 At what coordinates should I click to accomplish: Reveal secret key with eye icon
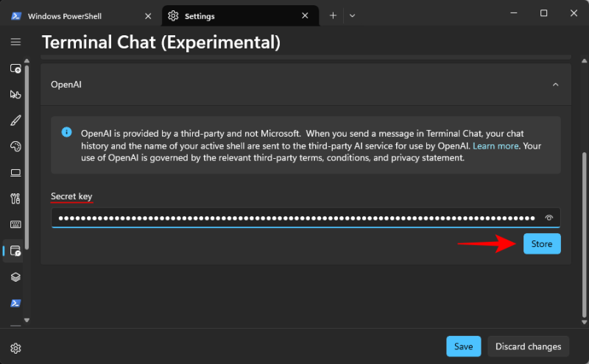[549, 218]
